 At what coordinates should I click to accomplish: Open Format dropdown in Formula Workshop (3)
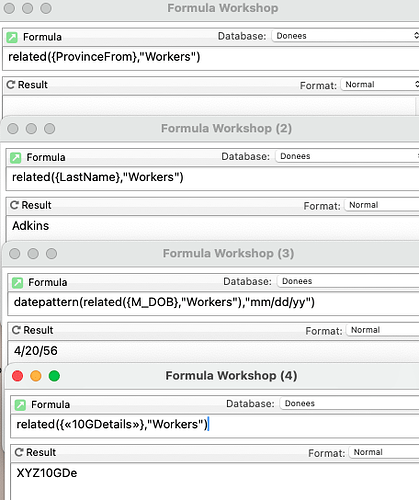[x=383, y=330]
